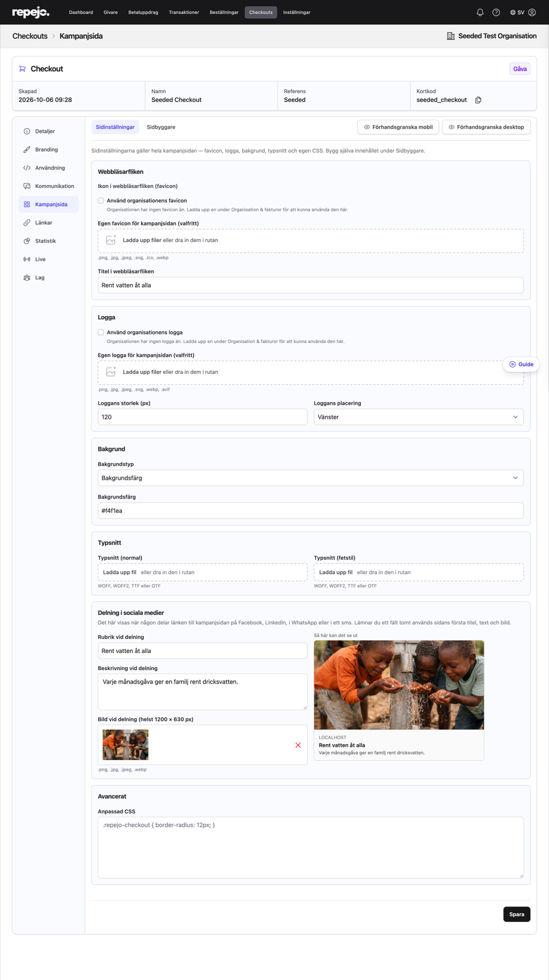This screenshot has height=980, width=549.
Task: Click the Checkout cart icon
Action: [23, 69]
